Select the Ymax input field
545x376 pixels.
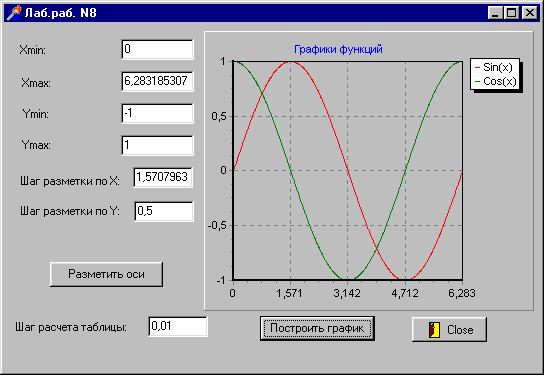point(157,145)
